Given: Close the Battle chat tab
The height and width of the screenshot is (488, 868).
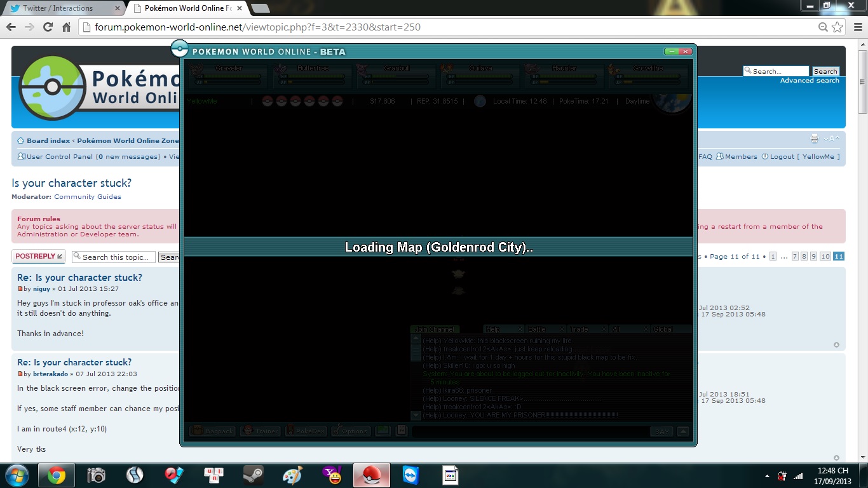Looking at the screenshot, I should tap(562, 329).
